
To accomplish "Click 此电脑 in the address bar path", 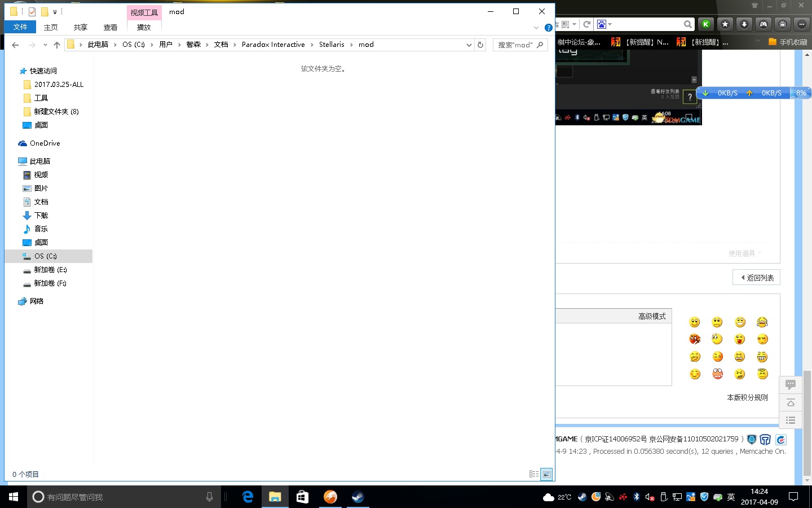I will click(x=98, y=45).
